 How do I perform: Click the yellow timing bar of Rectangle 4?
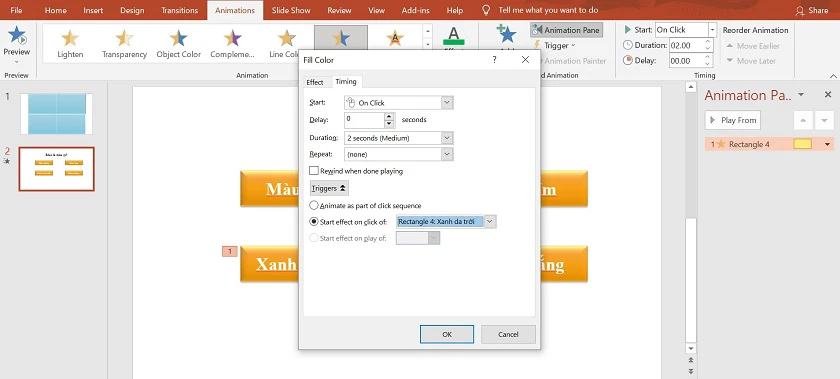point(802,144)
